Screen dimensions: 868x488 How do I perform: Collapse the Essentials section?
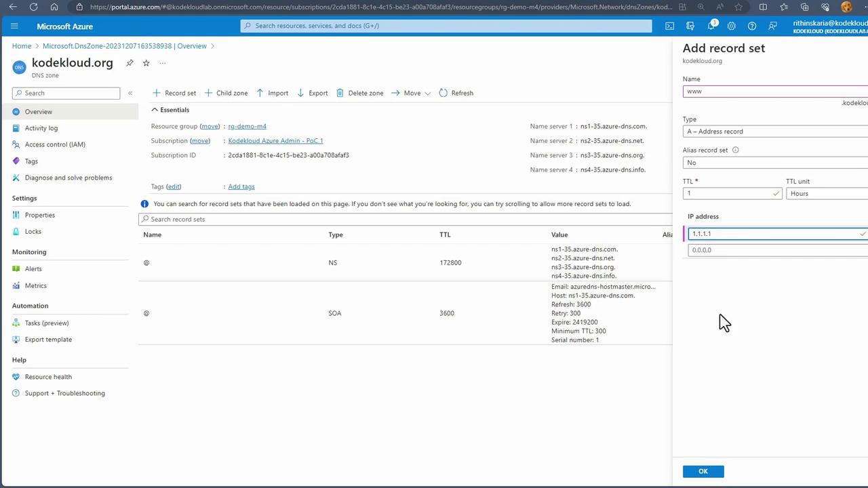point(170,110)
